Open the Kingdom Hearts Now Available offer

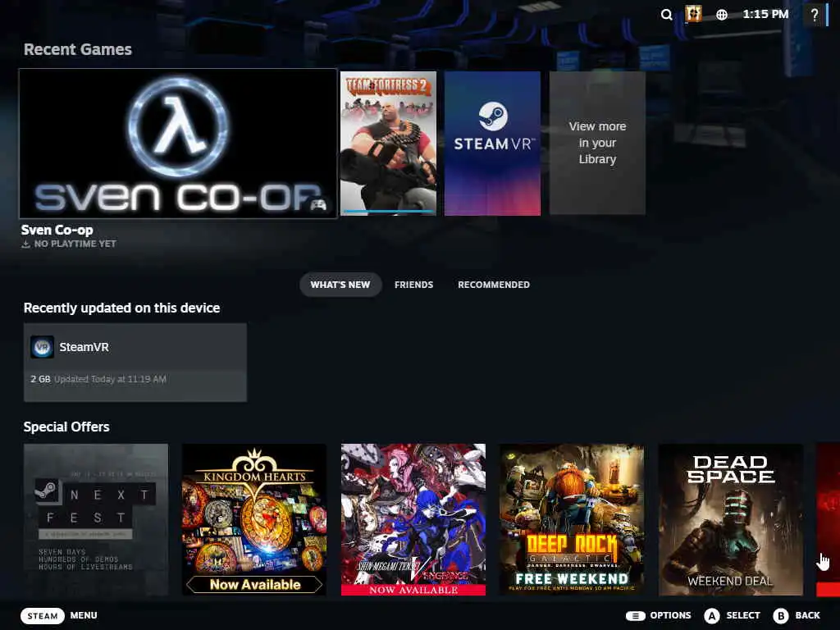click(254, 519)
